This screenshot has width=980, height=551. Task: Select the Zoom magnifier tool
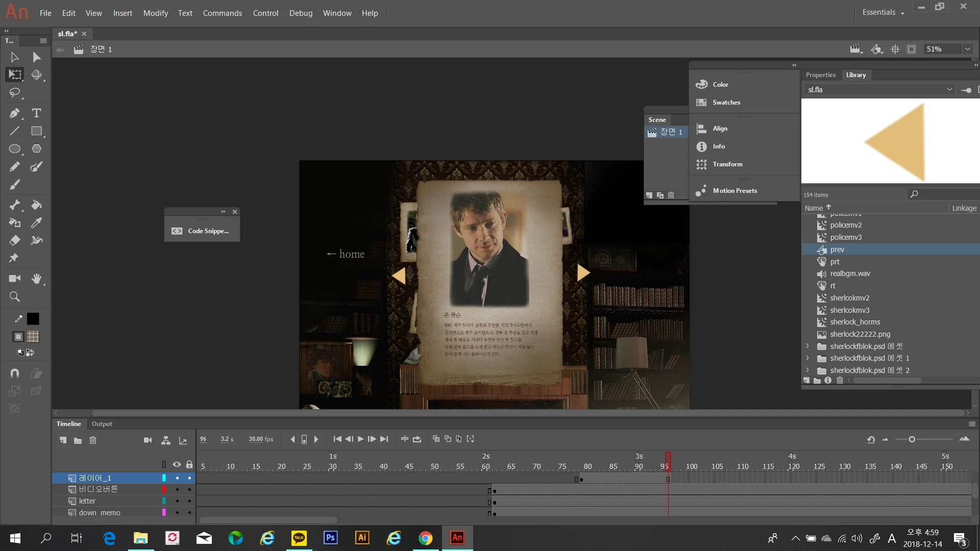click(14, 296)
